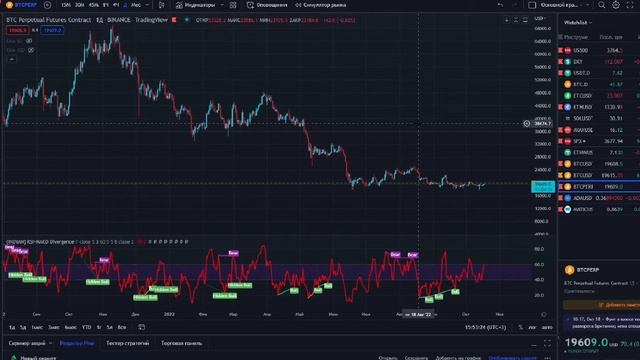This screenshot has width=640, height=360.
Task: Open the Оповещения (Alerts) button
Action: pos(267,5)
